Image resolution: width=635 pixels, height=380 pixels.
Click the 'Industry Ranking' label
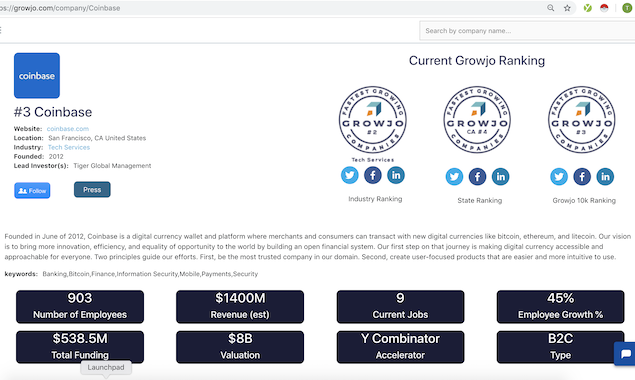click(375, 199)
